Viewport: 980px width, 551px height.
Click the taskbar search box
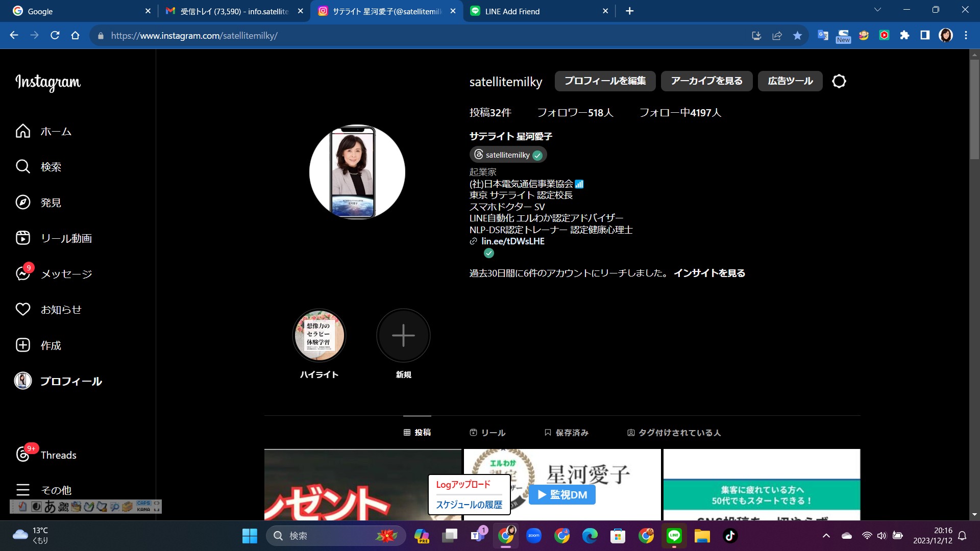tap(335, 536)
